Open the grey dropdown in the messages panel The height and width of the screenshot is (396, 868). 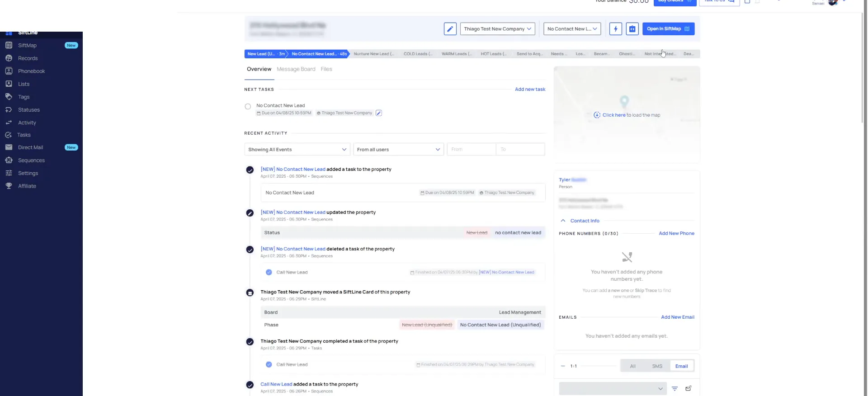(613, 388)
